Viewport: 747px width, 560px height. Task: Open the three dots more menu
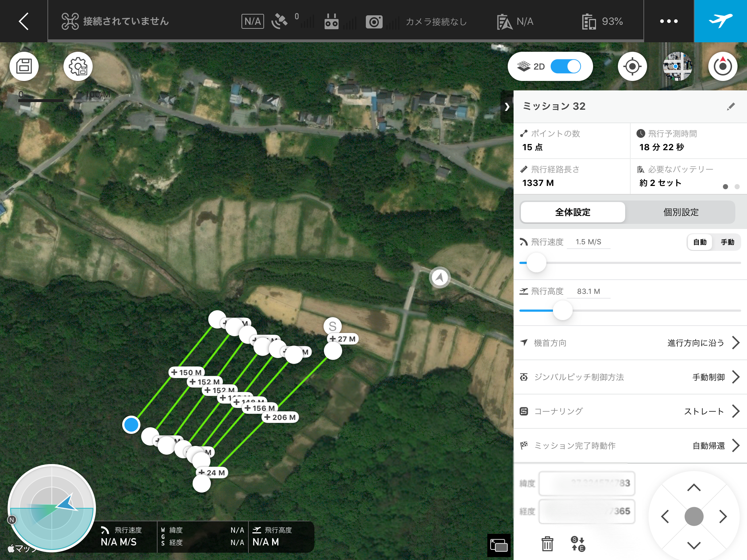669,21
